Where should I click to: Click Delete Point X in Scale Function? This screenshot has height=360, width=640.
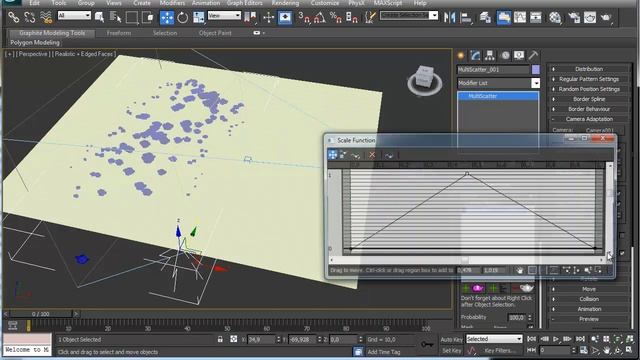pyautogui.click(x=372, y=155)
